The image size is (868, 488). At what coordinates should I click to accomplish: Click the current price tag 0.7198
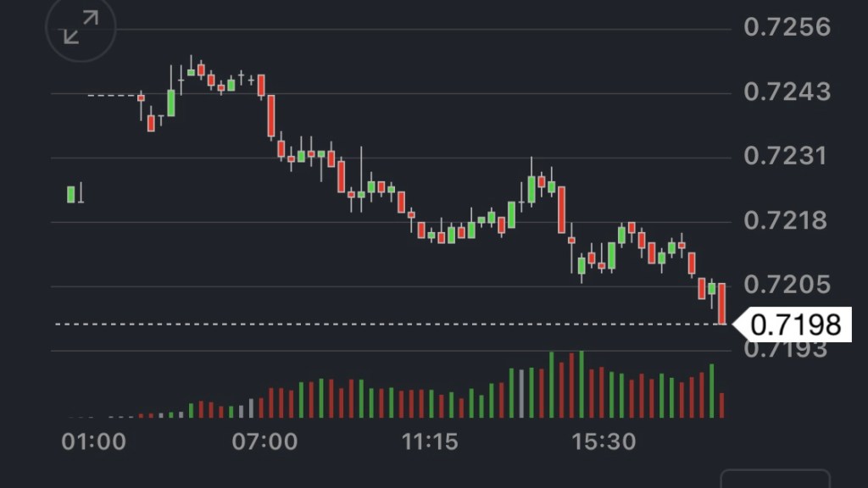click(795, 324)
